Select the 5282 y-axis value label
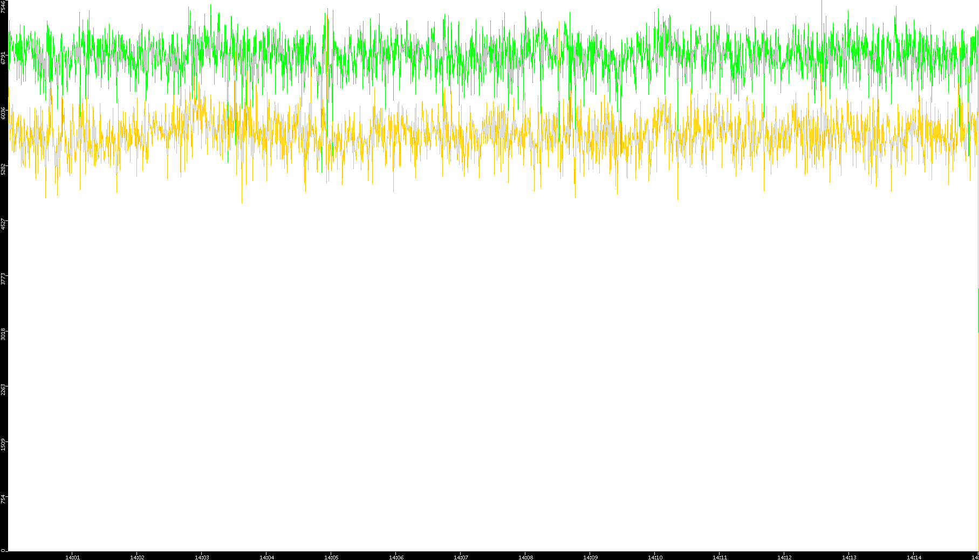979x560 pixels. tap(4, 168)
